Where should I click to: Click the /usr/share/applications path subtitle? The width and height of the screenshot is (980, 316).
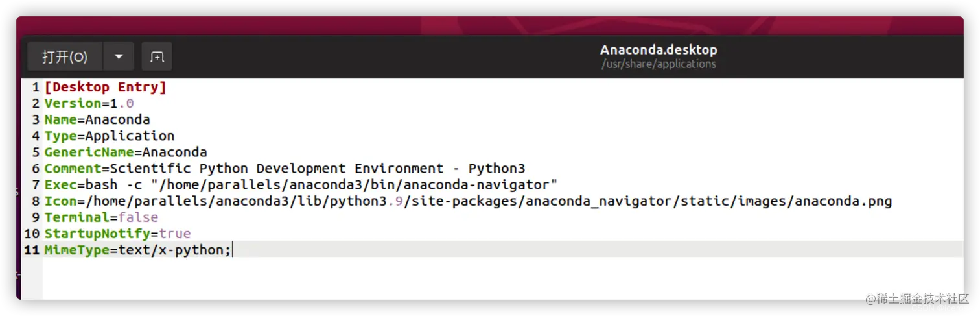(659, 64)
